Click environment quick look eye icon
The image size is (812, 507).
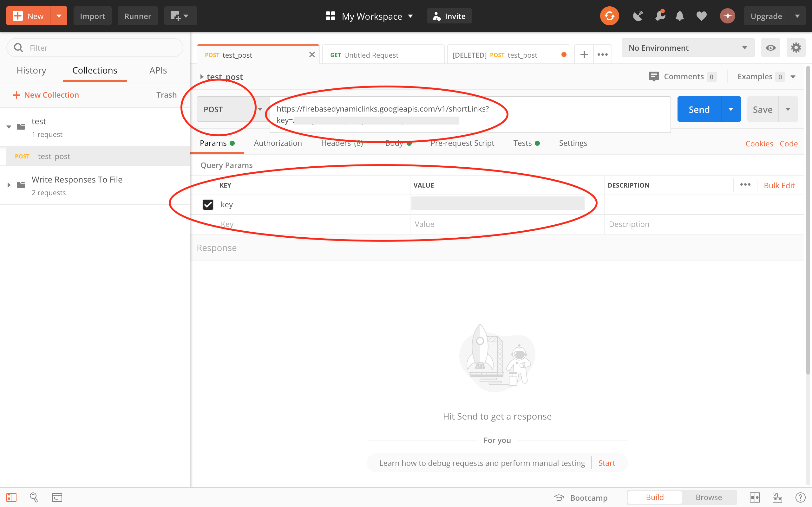[x=770, y=48]
